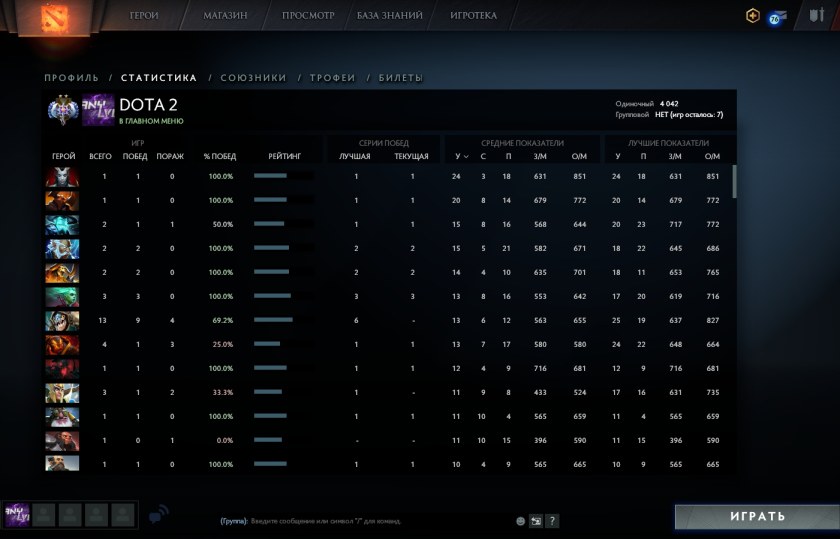Open the Dota Plus gold hexagon icon
This screenshot has height=539, width=840.
click(753, 16)
